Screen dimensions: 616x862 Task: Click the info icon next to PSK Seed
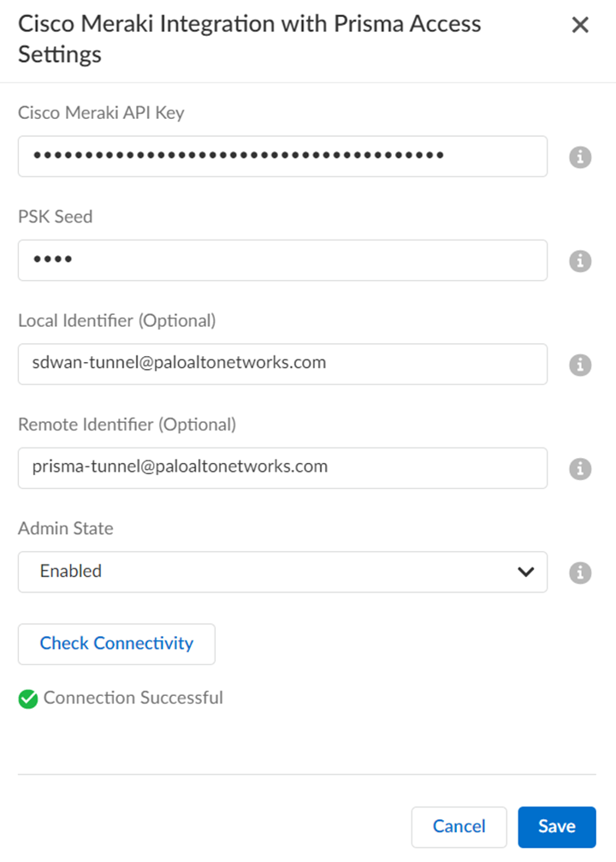(x=580, y=260)
